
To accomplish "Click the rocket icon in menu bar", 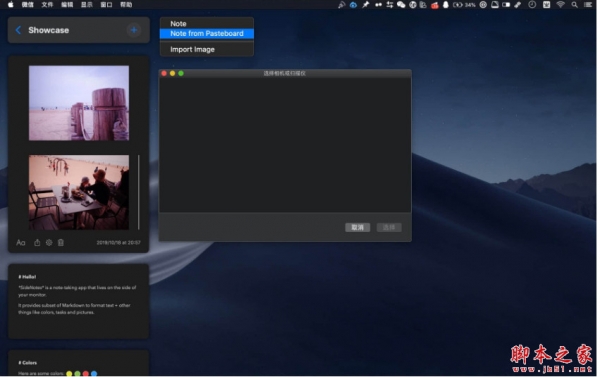I will pos(341,5).
